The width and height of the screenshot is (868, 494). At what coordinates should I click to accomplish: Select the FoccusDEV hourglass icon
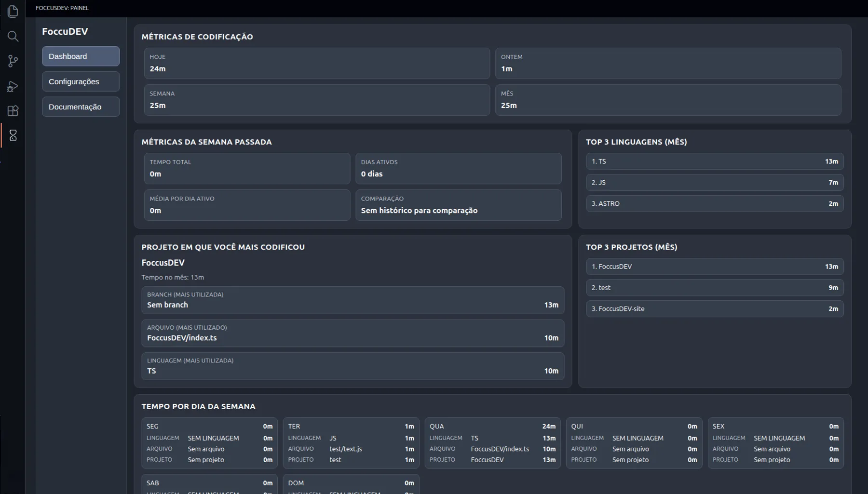pyautogui.click(x=13, y=135)
